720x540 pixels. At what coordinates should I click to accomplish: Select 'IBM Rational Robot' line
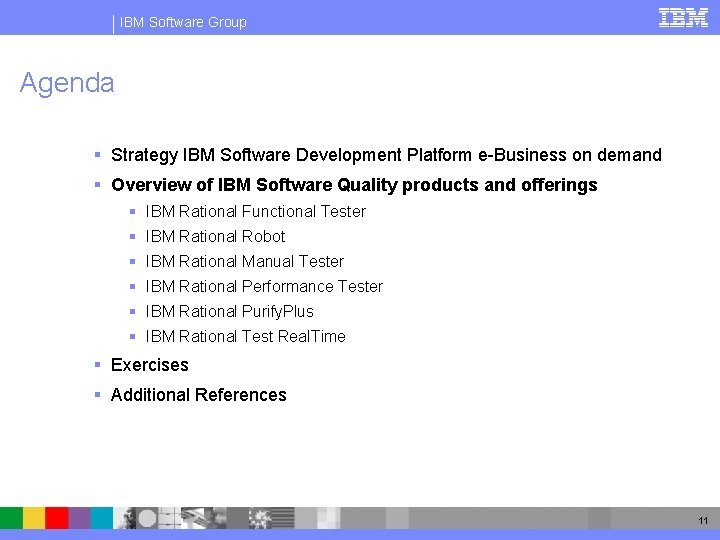[x=215, y=236]
